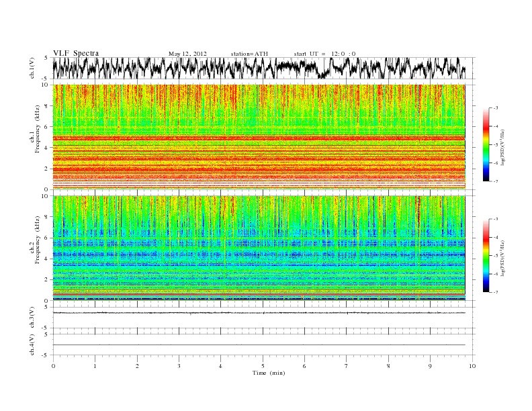Click the ch.2 colorbar 'log(PSD)(V²/Hz)' label
Image resolution: width=532 pixels, height=411 pixels.
click(x=504, y=258)
